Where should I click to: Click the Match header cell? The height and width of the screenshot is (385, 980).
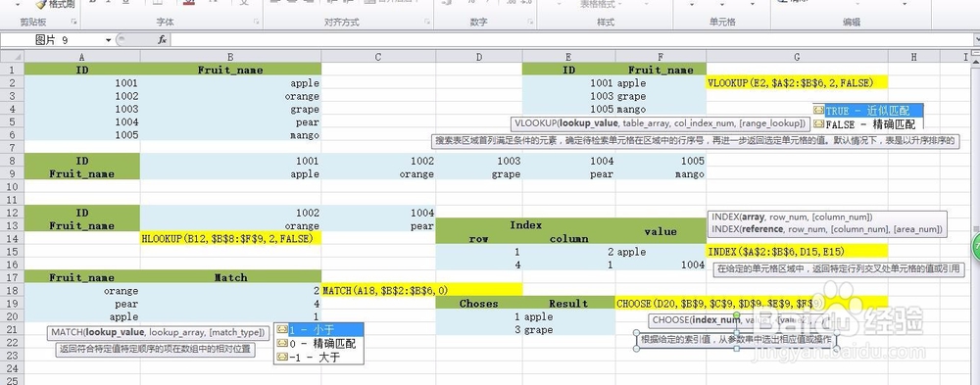230,277
